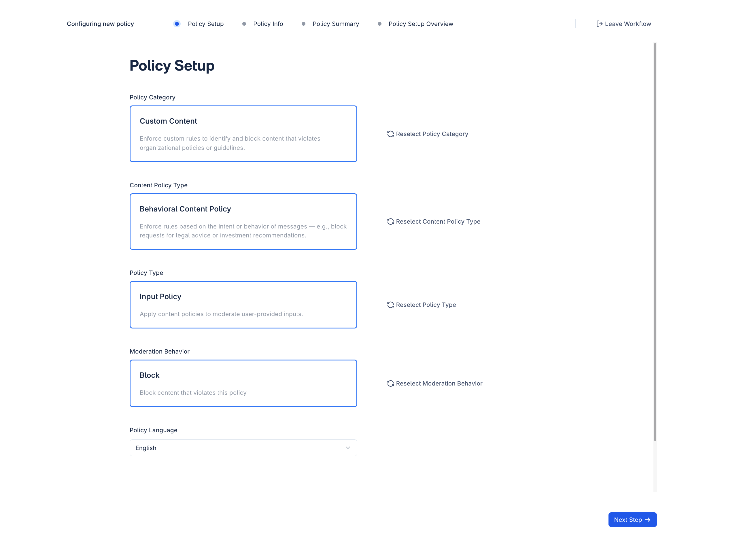The width and height of the screenshot is (756, 544).
Task: Click 'Enforce rules based on the intent' description
Action: (243, 231)
